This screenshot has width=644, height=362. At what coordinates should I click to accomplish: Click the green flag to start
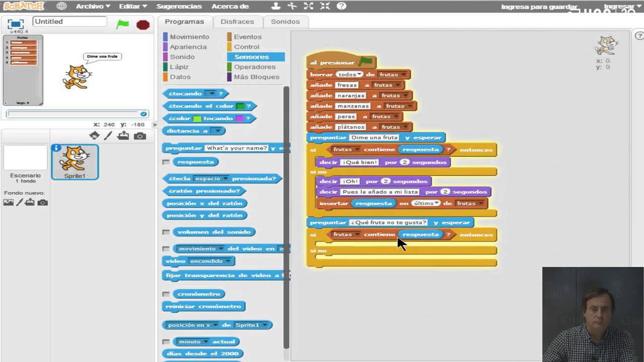(123, 24)
